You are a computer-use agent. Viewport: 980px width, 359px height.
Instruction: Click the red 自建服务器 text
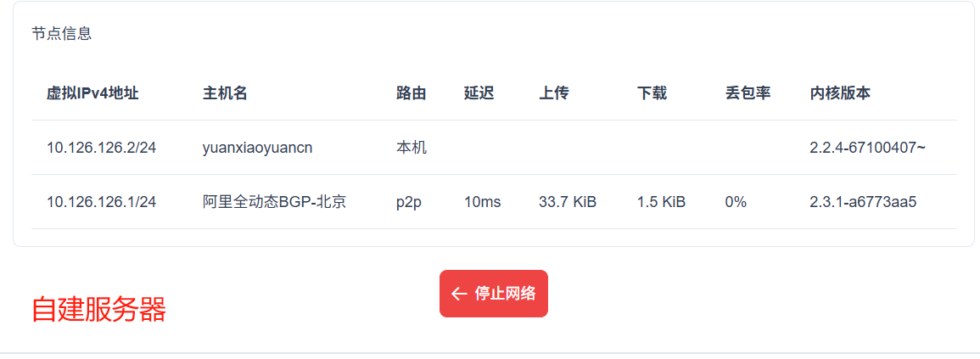click(98, 310)
